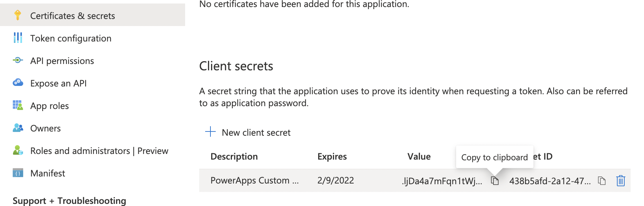Image resolution: width=644 pixels, height=206 pixels.
Task: Open the Manifest menu item
Action: tap(48, 173)
